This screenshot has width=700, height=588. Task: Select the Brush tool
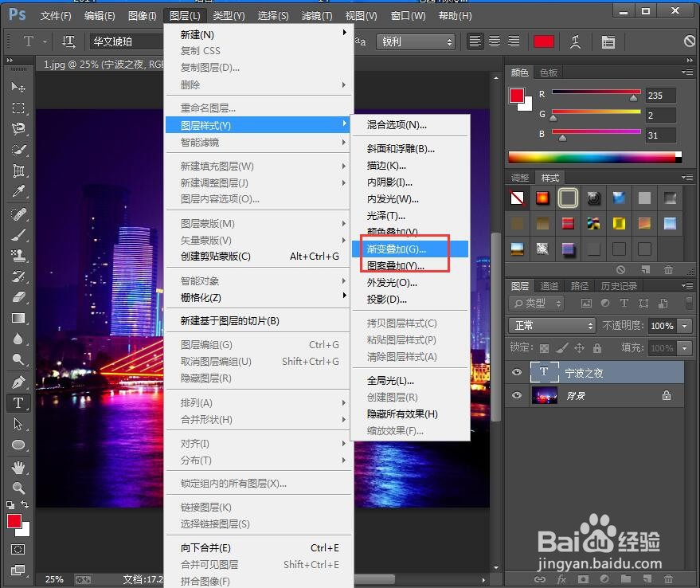pos(18,234)
